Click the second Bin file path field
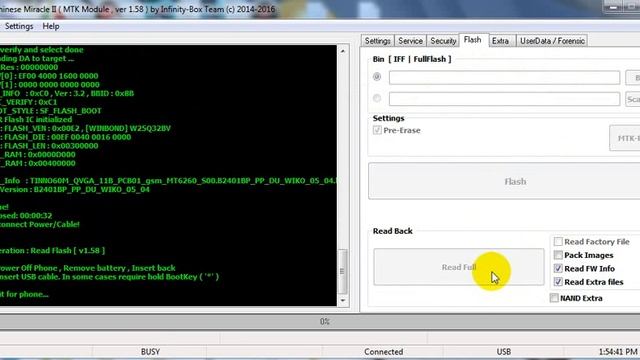Screen dimensions: 640x360 (504, 99)
